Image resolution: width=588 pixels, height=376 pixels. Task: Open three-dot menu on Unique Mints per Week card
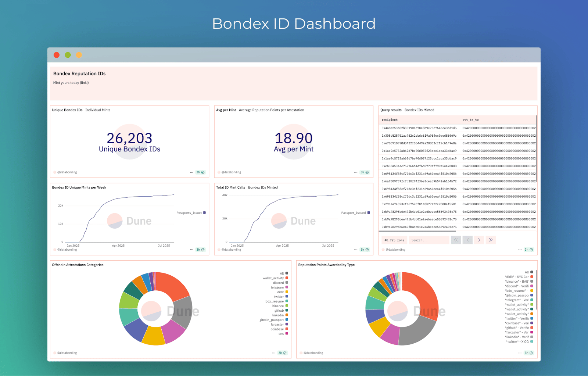click(x=191, y=250)
